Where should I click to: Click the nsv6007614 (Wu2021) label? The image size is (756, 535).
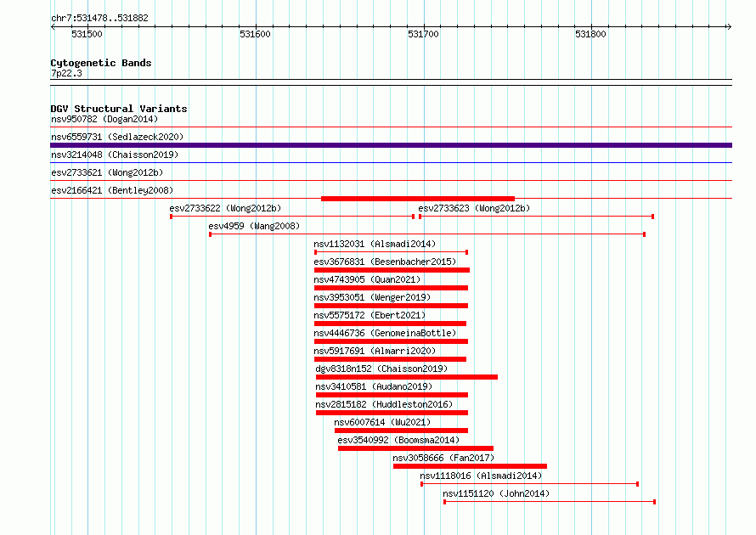click(382, 422)
